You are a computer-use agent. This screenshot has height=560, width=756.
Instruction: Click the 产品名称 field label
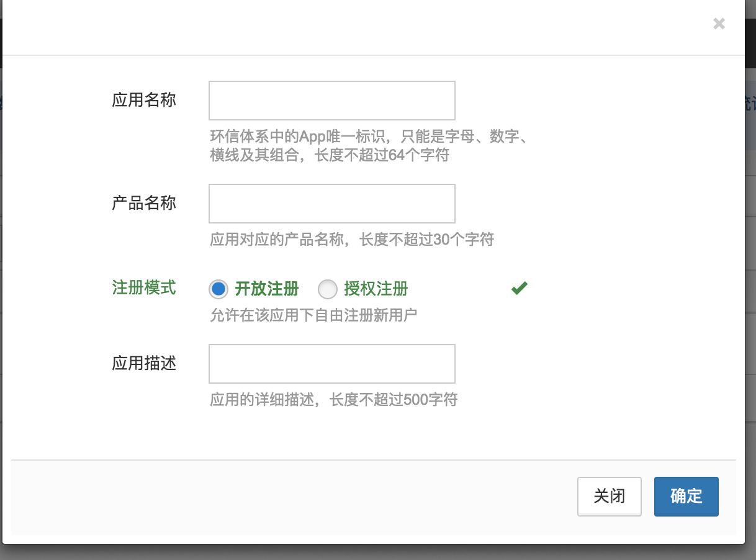pos(144,203)
